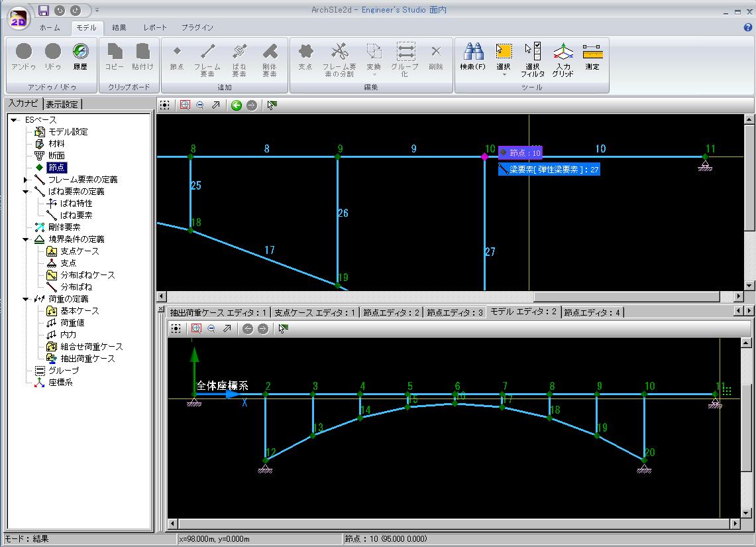Collapse 境界条件の定義 tree node
Image resolution: width=756 pixels, height=547 pixels.
pyautogui.click(x=26, y=239)
